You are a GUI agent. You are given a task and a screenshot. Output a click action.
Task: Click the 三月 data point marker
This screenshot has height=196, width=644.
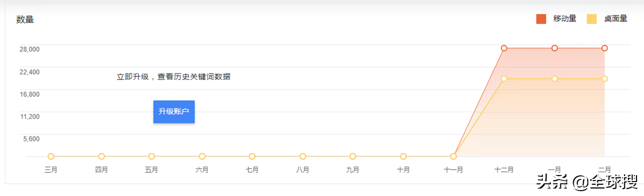coord(51,156)
